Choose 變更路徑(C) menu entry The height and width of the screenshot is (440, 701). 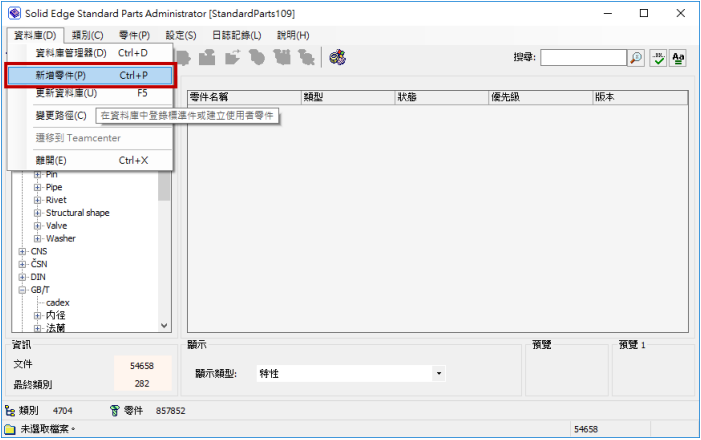pyautogui.click(x=61, y=116)
